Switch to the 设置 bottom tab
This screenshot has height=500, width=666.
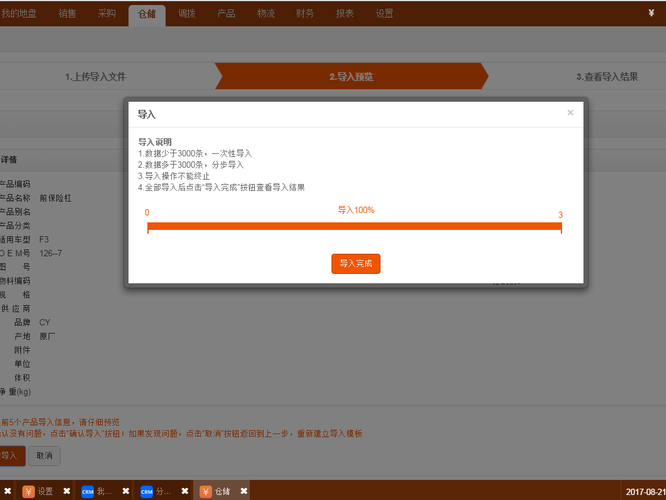[x=45, y=492]
